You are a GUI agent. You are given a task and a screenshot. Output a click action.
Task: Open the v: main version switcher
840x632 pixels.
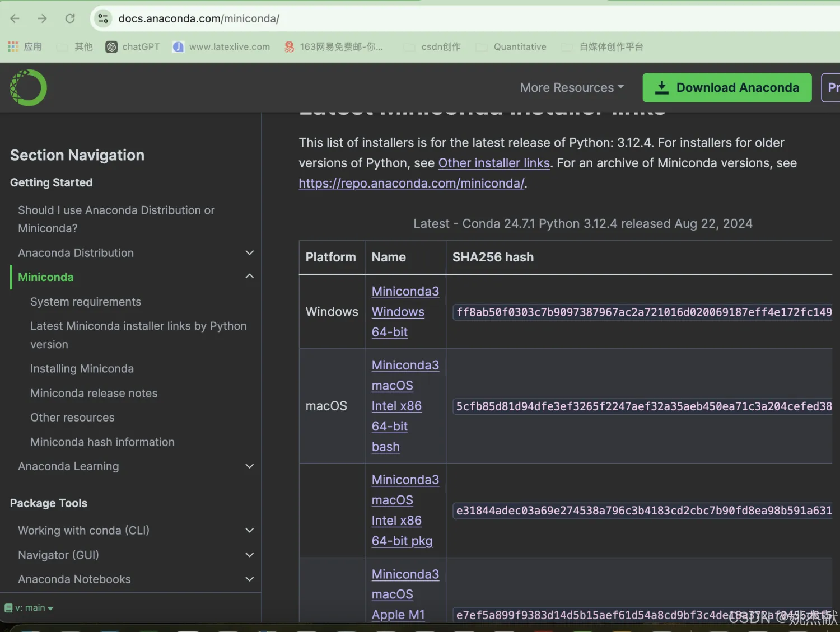point(29,608)
